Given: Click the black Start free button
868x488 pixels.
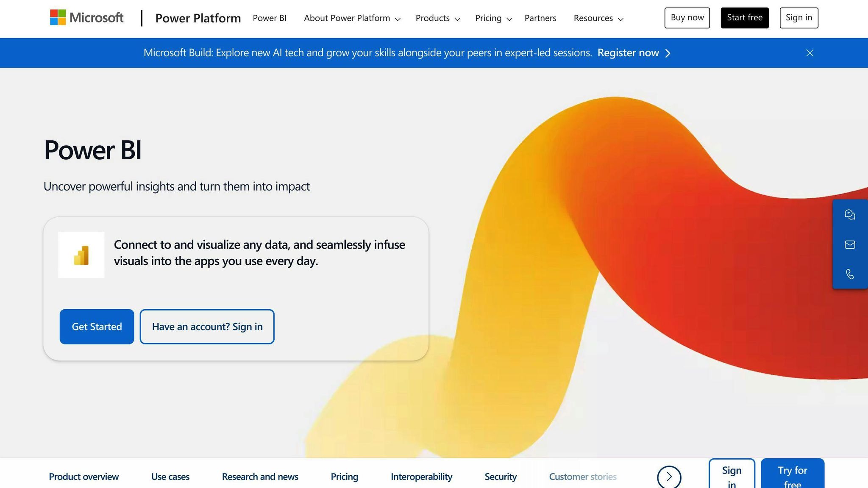Looking at the screenshot, I should (745, 18).
